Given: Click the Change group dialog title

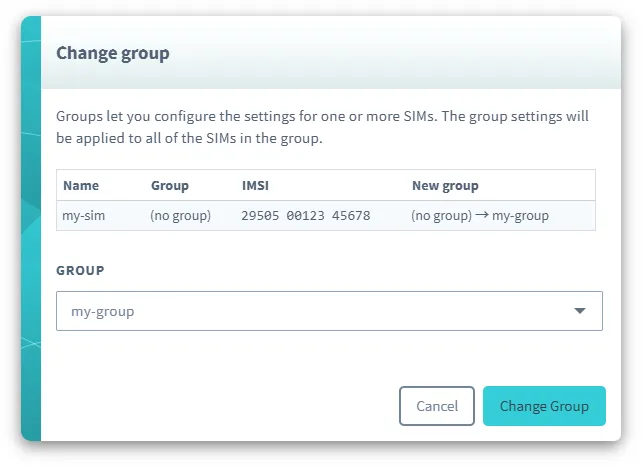Looking at the screenshot, I should coord(113,54).
